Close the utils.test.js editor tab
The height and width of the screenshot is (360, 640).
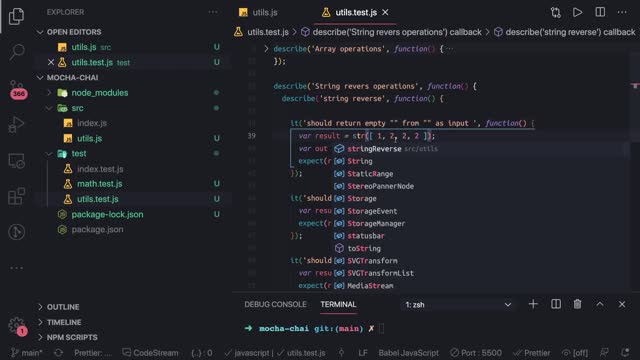point(385,13)
